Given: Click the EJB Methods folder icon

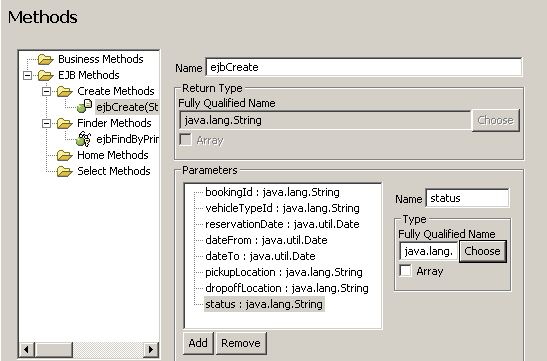Looking at the screenshot, I should coord(46,75).
